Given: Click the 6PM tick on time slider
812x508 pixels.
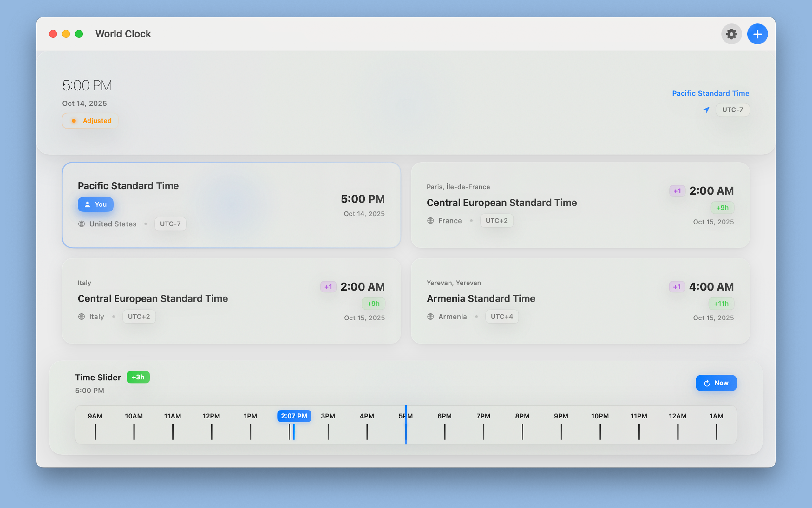Looking at the screenshot, I should pyautogui.click(x=445, y=431).
